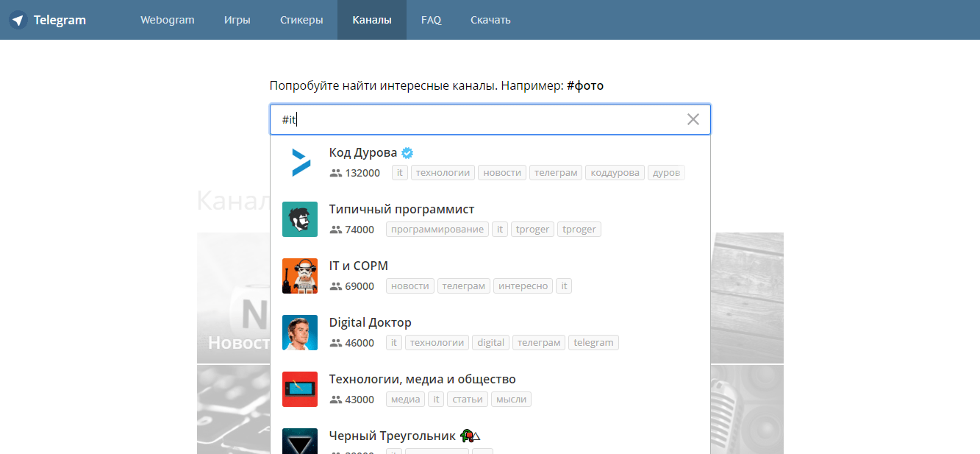The image size is (980, 454).
Task: Click the Типичный программист avatar icon
Action: click(x=300, y=219)
